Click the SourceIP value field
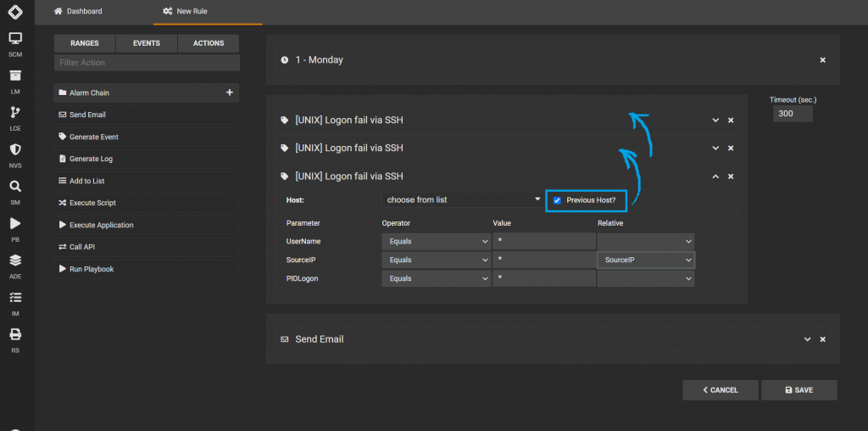Screen dimensions: 868x431 click(x=544, y=260)
